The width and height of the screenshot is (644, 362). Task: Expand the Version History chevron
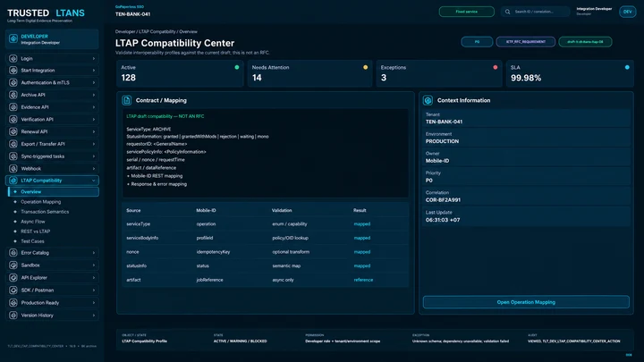(x=94, y=316)
